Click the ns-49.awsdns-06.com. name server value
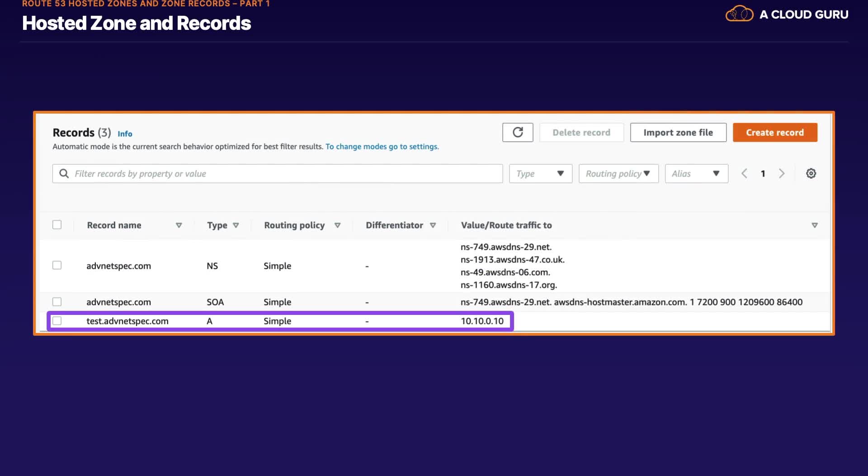This screenshot has width=868, height=476. click(x=505, y=272)
